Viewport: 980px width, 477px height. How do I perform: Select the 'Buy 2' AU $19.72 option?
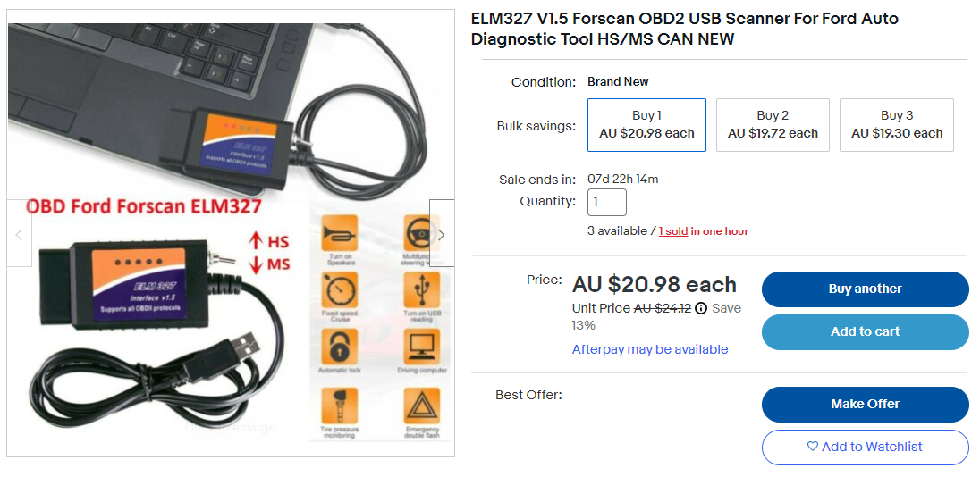tap(773, 124)
